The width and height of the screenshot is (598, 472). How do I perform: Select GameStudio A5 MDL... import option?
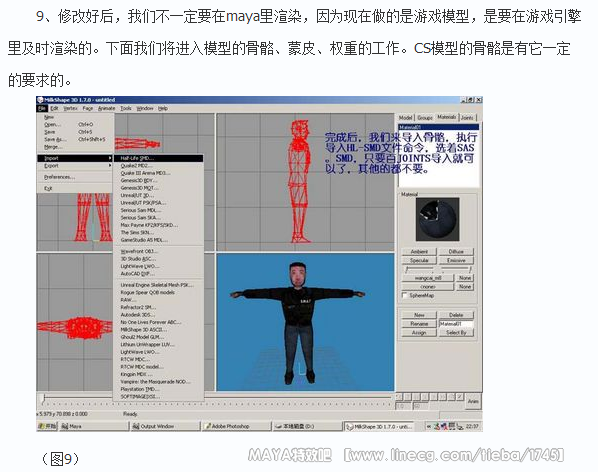point(159,240)
